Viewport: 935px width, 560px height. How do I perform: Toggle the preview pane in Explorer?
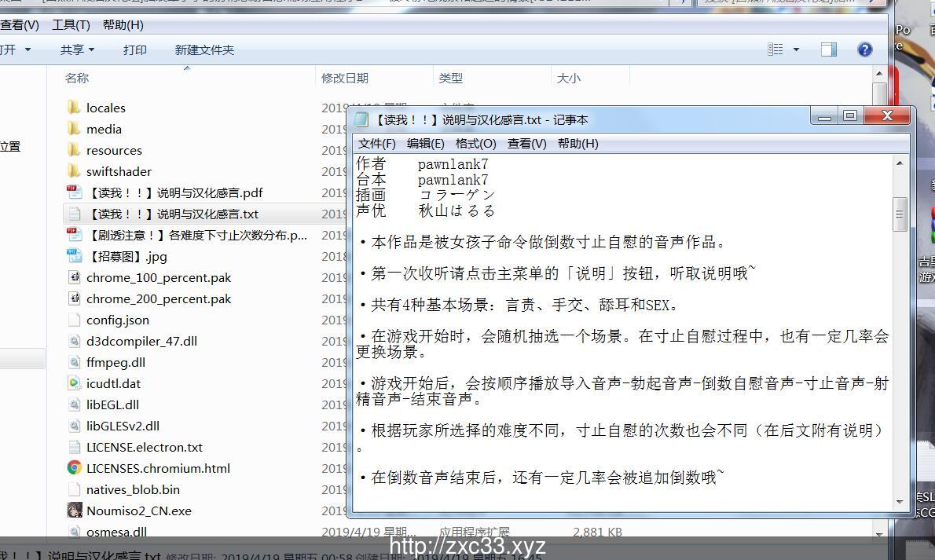click(827, 49)
